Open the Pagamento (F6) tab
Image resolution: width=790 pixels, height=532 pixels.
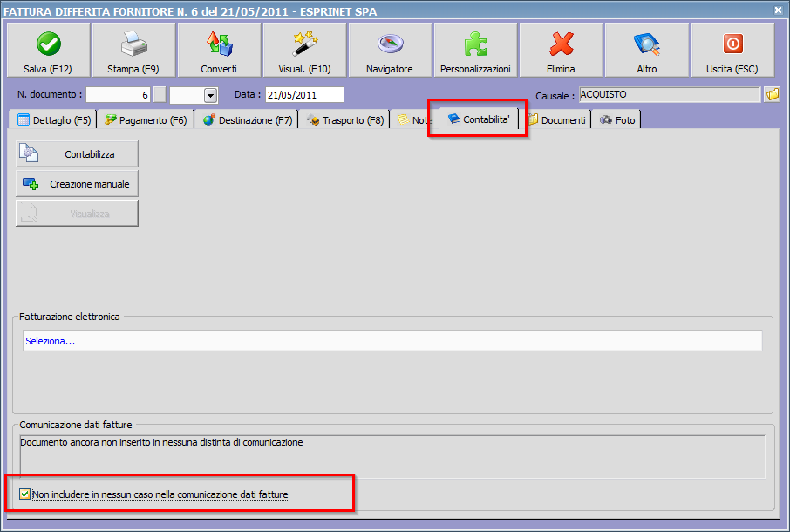(145, 119)
